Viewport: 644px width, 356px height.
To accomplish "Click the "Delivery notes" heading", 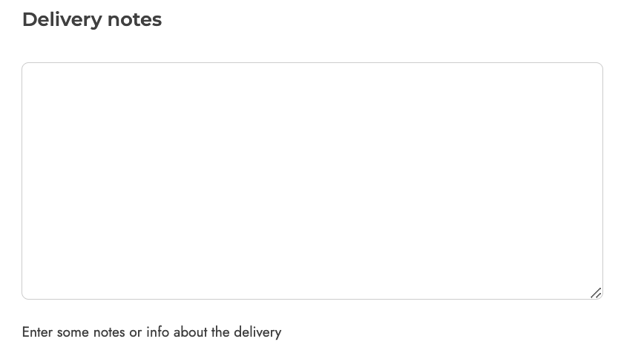I will point(92,20).
